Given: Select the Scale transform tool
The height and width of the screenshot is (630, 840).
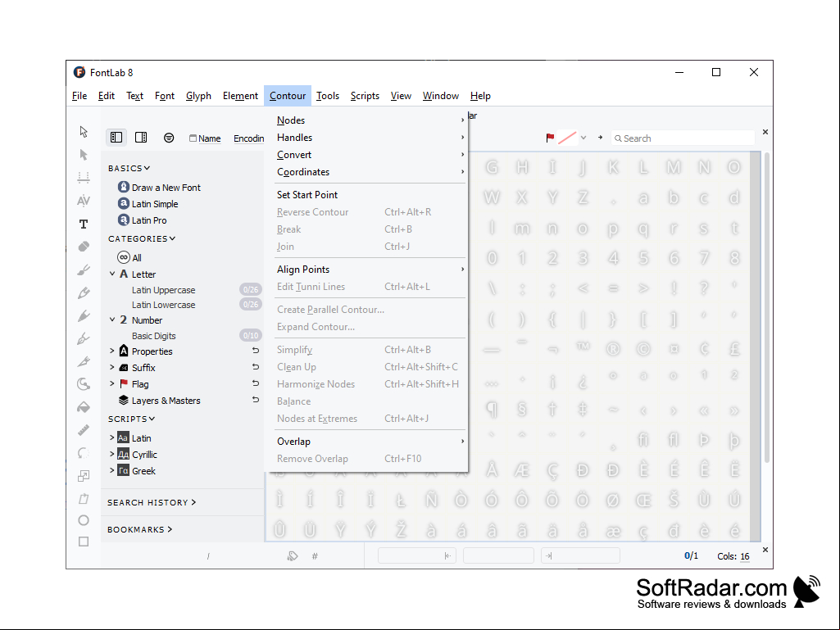Looking at the screenshot, I should (x=84, y=476).
